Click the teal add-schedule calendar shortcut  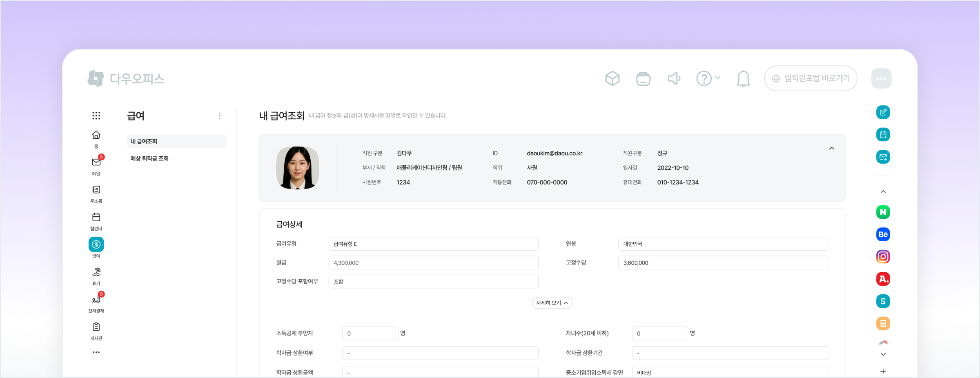tap(883, 135)
